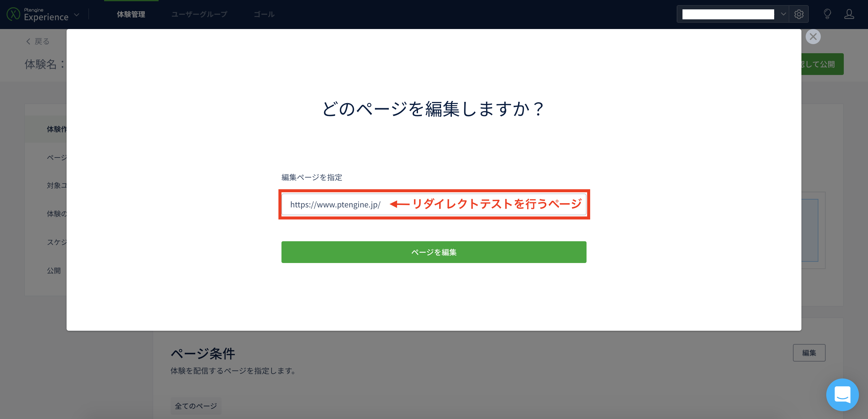868x419 pixels.
Task: Open the 体験管理 tab
Action: (131, 14)
